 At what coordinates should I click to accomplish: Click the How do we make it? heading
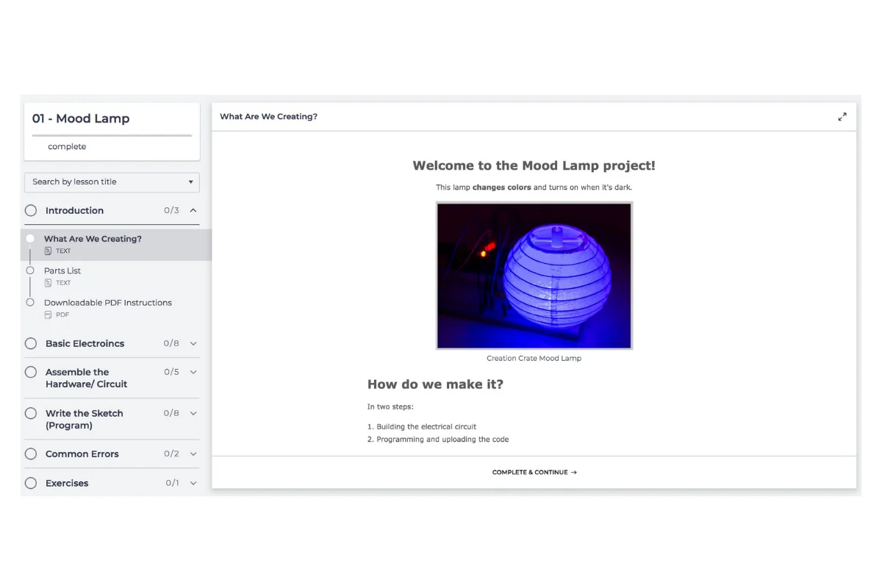pyautogui.click(x=435, y=384)
